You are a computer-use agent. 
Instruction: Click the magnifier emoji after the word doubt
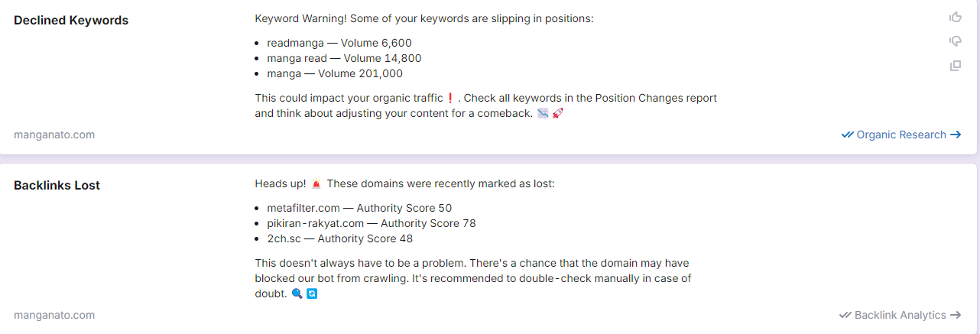point(297,293)
